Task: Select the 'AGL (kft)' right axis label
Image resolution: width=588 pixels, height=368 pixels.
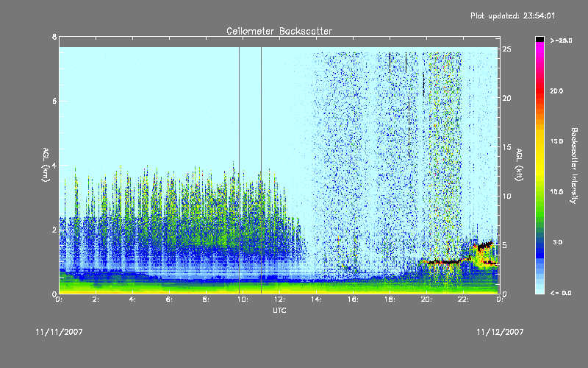Action: 519,165
